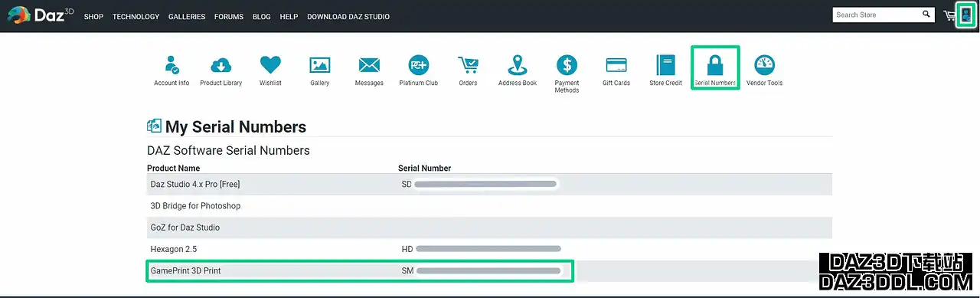The image size is (980, 298).
Task: Focus the Search Store input field
Action: 876,15
